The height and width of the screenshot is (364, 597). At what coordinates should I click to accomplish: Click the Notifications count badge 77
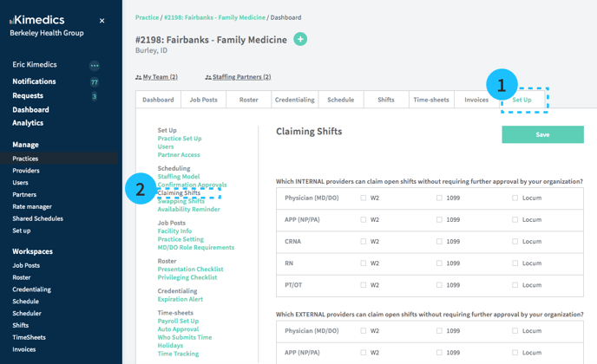click(95, 82)
